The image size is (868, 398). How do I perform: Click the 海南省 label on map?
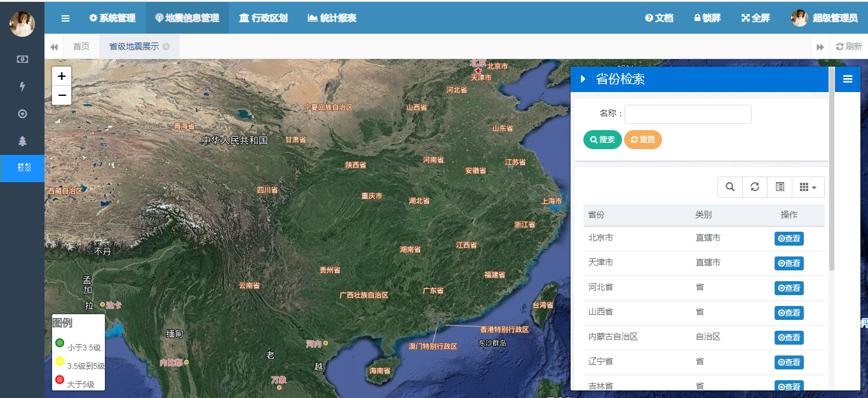tap(380, 371)
